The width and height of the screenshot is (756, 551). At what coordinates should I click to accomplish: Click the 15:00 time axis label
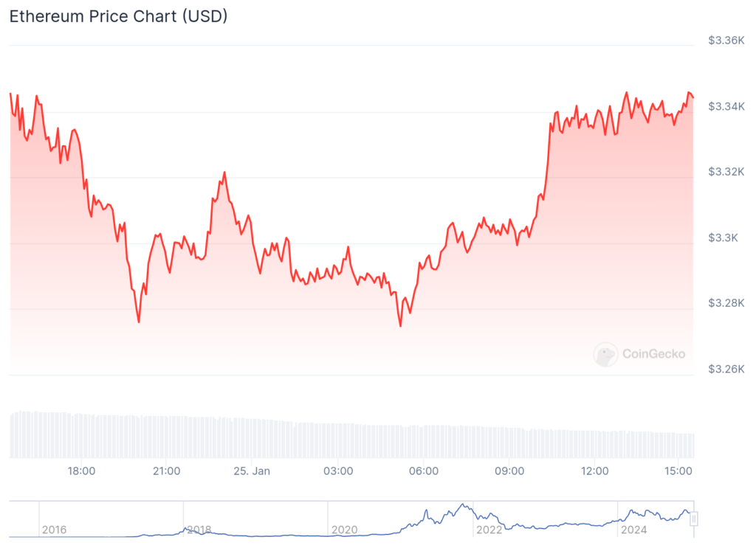[680, 471]
